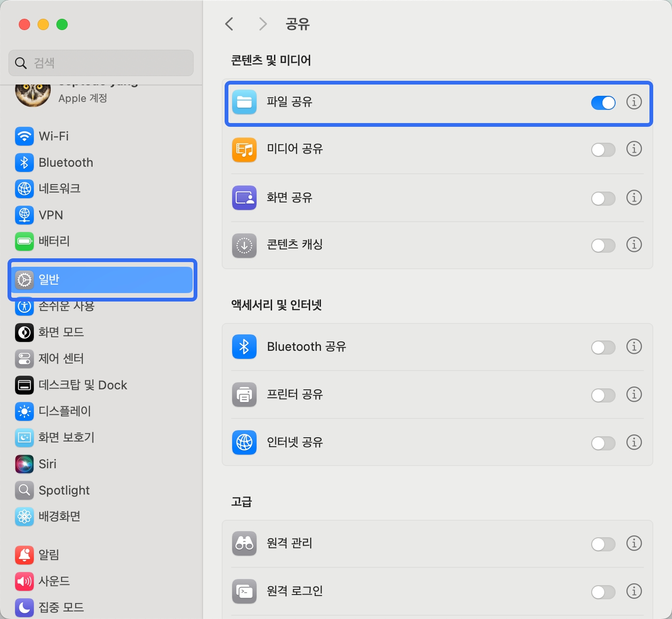Image resolution: width=672 pixels, height=619 pixels.
Task: Open 화면 보호기 screen saver settings
Action: point(102,438)
